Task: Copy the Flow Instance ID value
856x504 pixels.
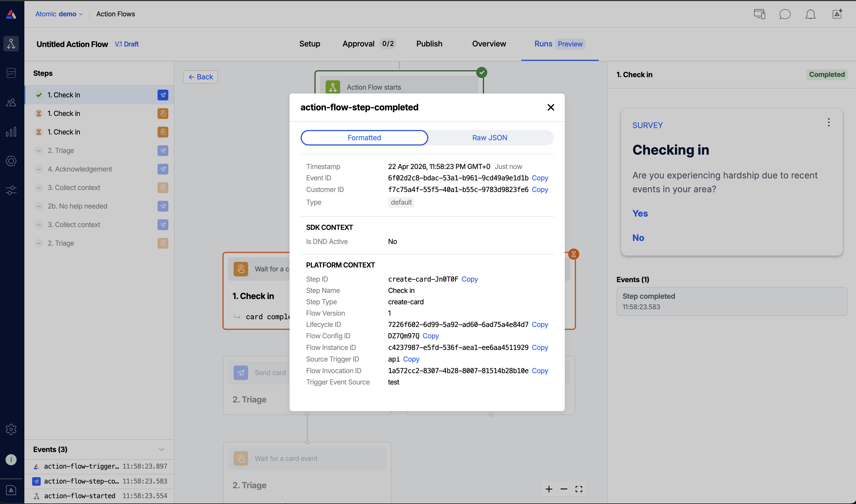Action: tap(540, 347)
